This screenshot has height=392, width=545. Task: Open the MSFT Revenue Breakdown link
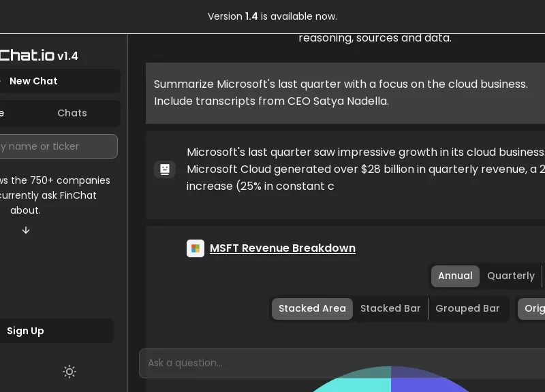[282, 248]
